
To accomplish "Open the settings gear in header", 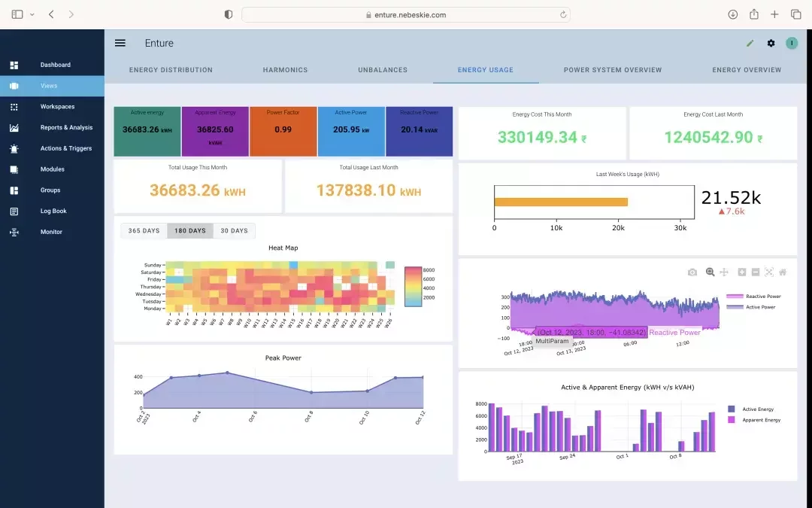I will point(771,44).
